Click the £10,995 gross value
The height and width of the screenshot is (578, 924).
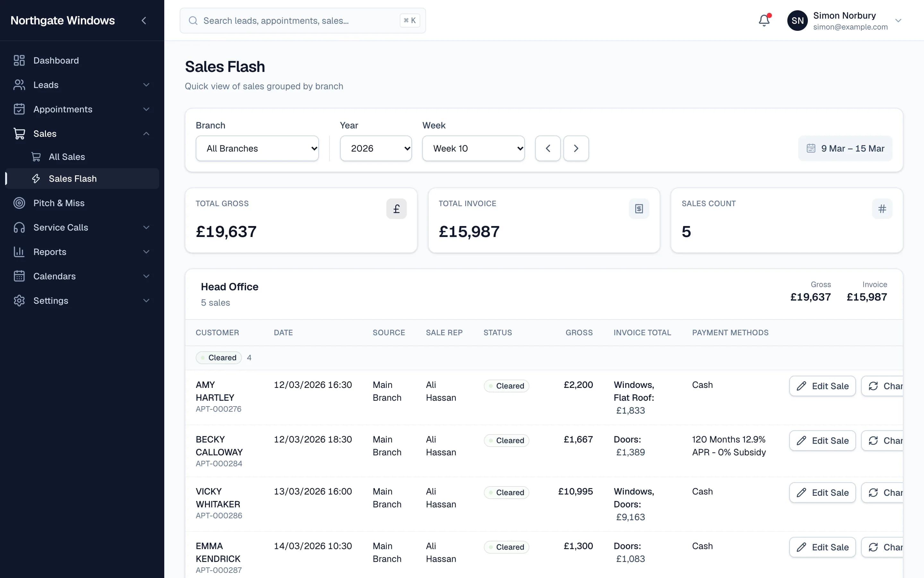[575, 492]
